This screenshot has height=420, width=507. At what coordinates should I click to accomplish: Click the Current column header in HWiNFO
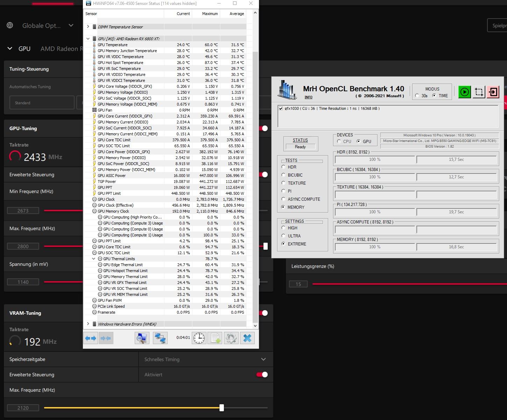click(178, 14)
